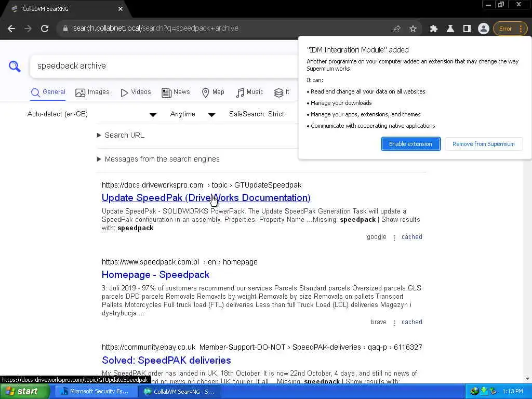
Task: Focus the search box with 'speedpack archive'
Action: [x=165, y=66]
